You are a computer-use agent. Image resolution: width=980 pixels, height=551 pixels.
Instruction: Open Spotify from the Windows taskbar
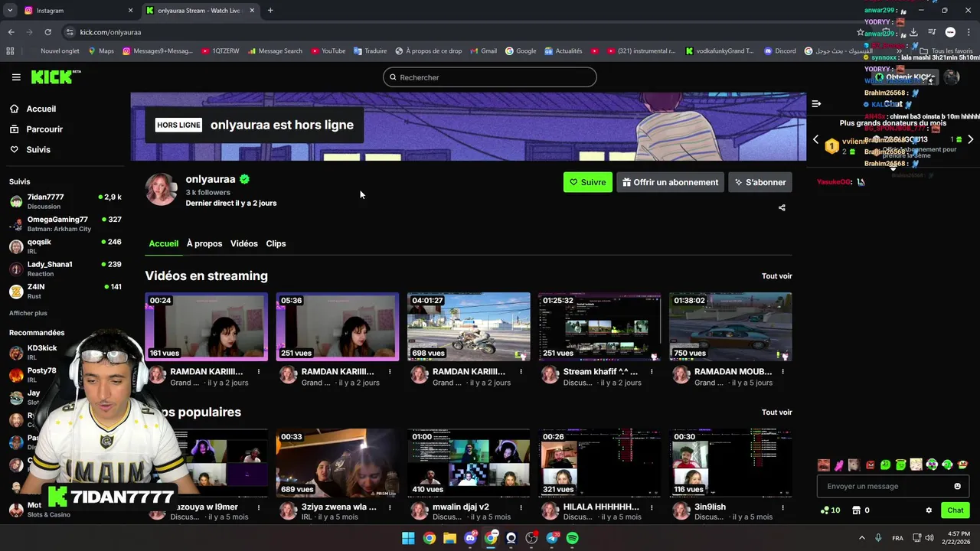click(x=572, y=538)
